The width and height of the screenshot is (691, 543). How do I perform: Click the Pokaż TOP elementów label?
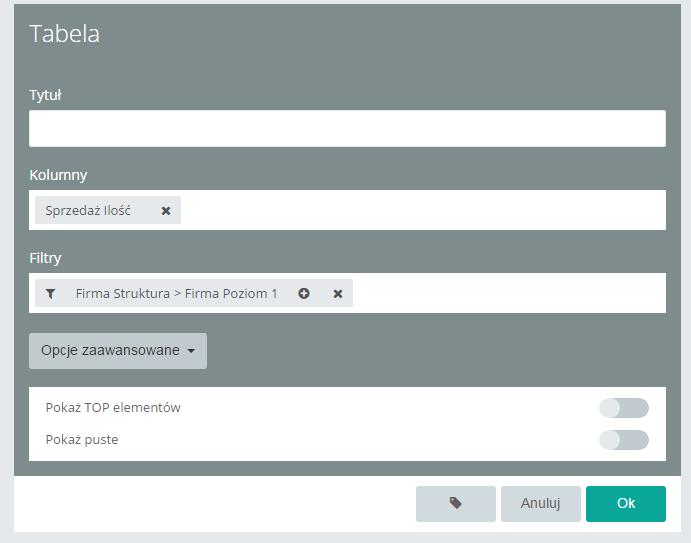click(113, 408)
